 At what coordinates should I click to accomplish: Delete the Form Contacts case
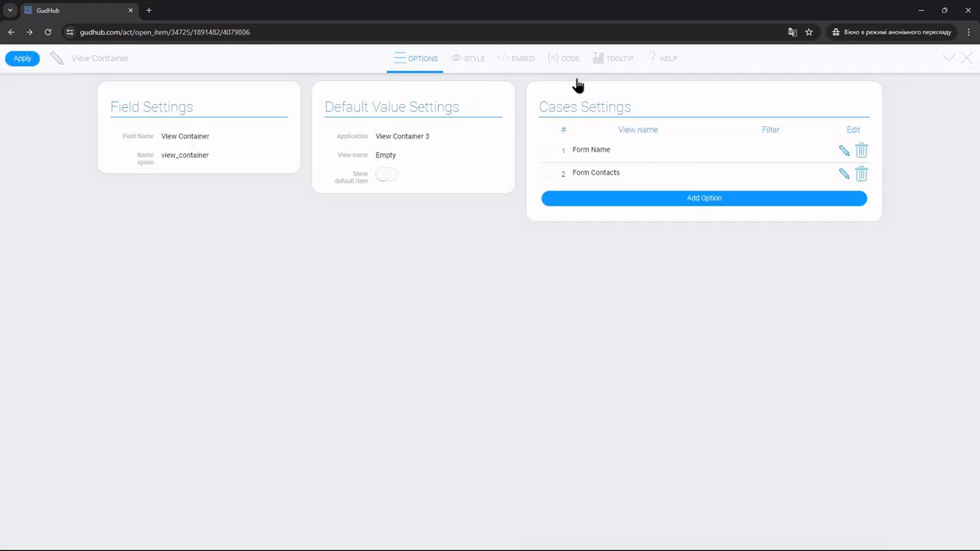pos(861,173)
